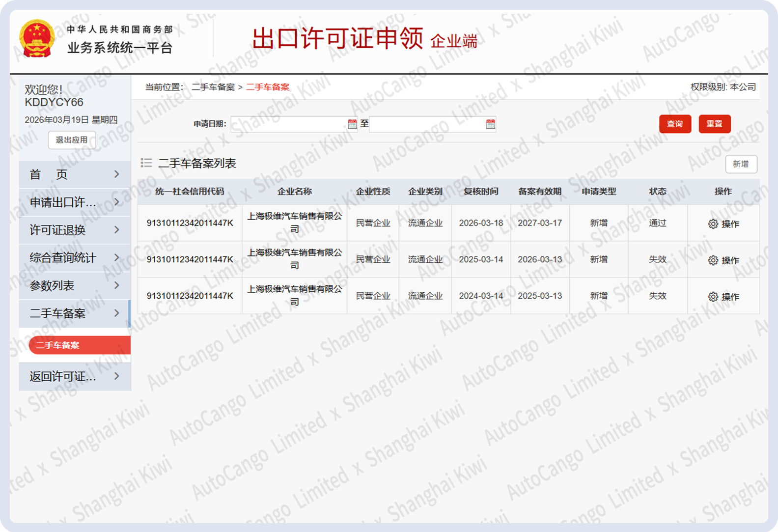Click the 备案有效期 column header
This screenshot has width=778, height=532.
tap(540, 192)
